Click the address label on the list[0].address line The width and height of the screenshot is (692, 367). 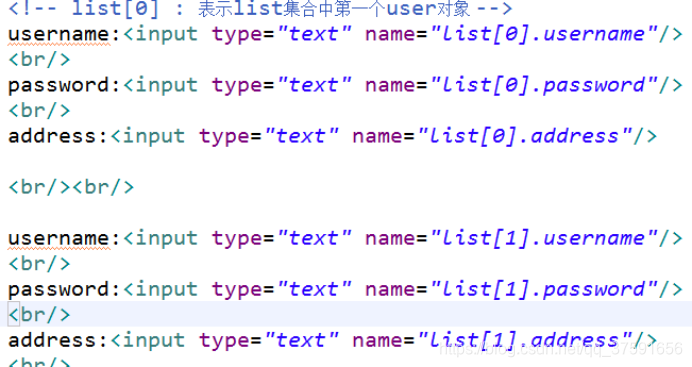53,136
